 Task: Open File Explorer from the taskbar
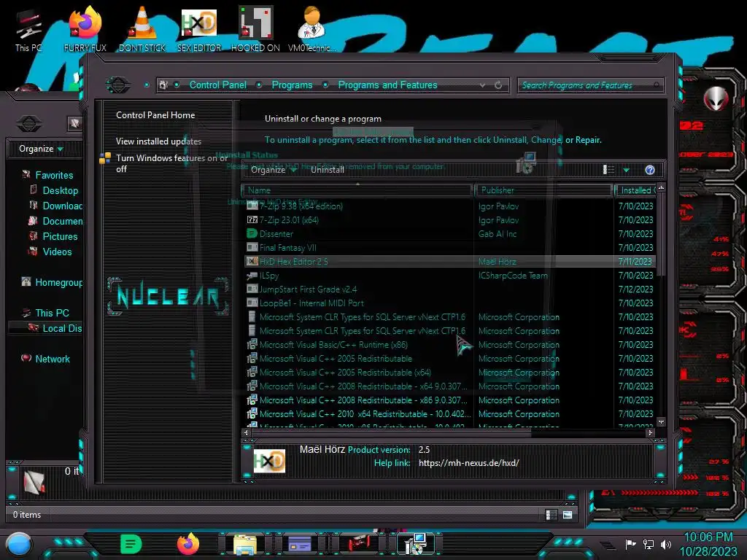[x=245, y=544]
